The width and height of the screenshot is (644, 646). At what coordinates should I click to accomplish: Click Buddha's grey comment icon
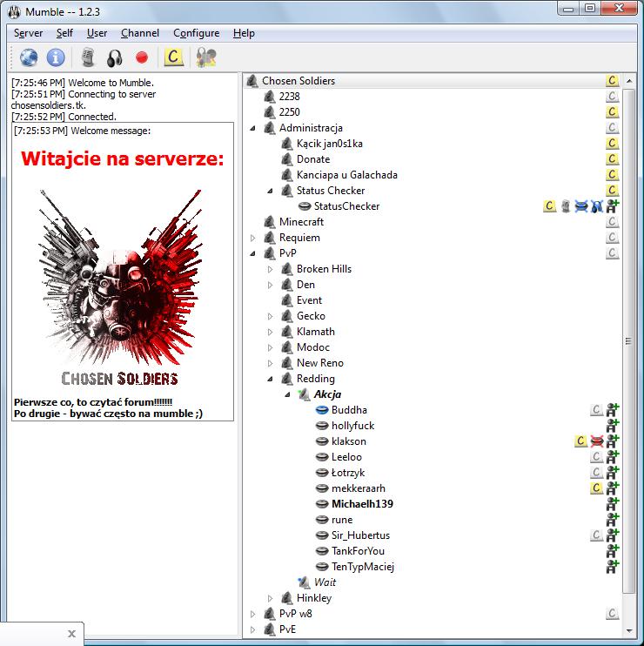[x=597, y=409]
